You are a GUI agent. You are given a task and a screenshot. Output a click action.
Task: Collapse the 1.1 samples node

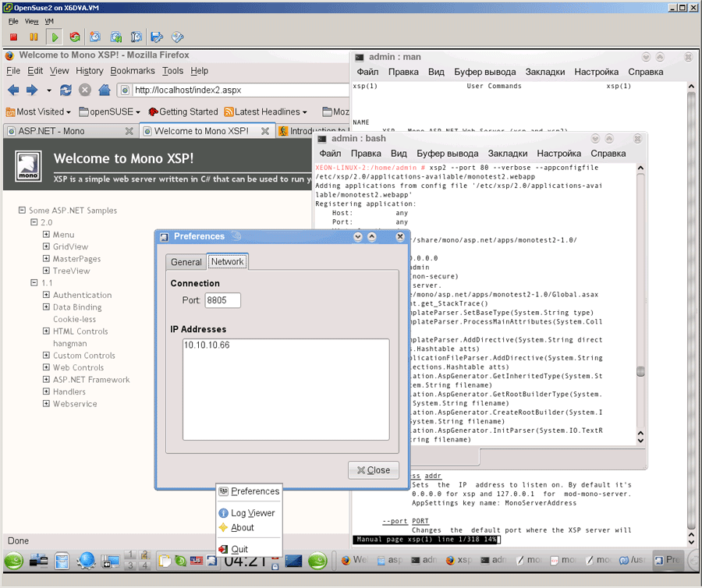point(34,282)
